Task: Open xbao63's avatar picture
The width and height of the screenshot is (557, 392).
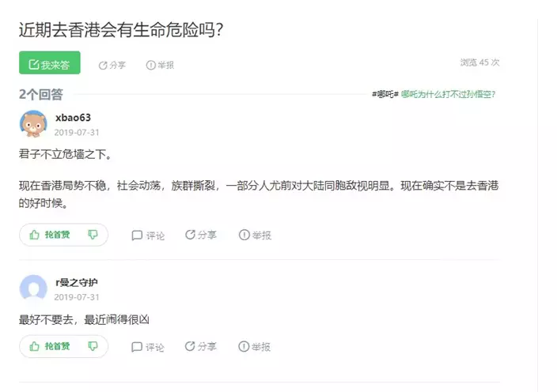Action: (33, 124)
